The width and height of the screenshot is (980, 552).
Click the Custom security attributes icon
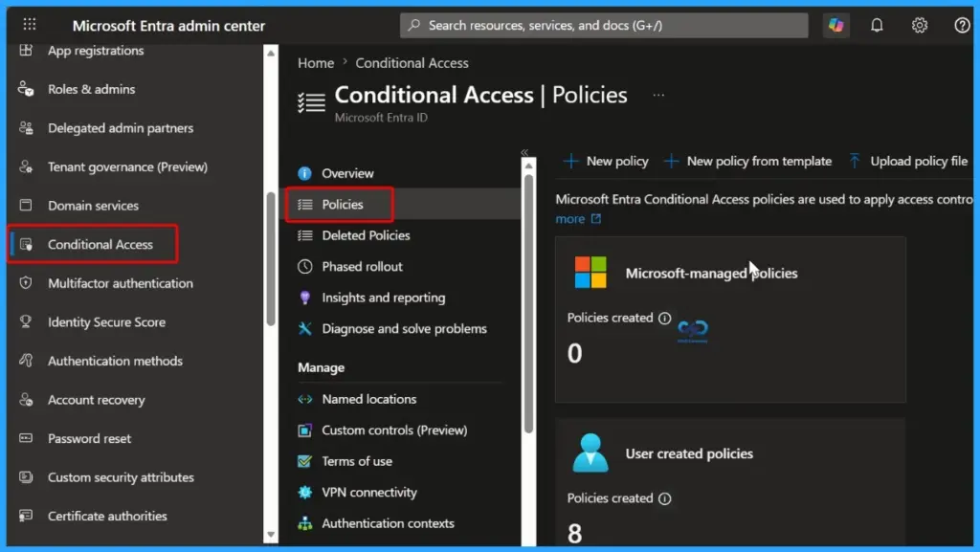26,477
